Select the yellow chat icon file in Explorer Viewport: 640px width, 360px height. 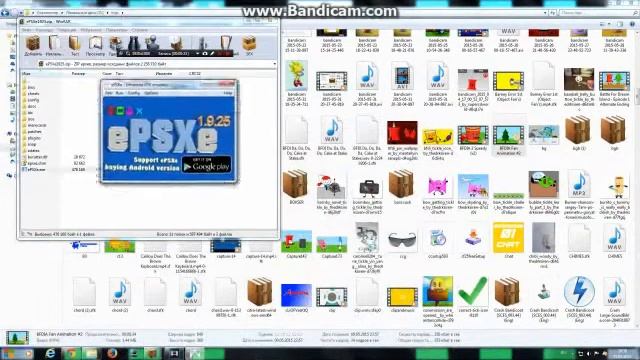[508, 240]
